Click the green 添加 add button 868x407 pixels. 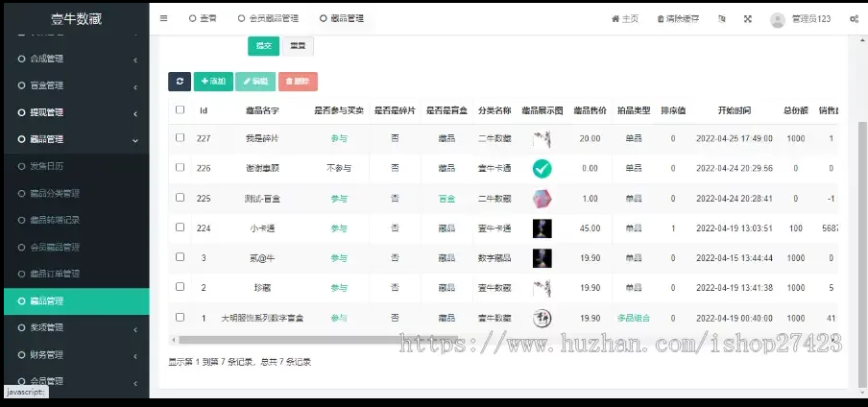[x=213, y=82]
